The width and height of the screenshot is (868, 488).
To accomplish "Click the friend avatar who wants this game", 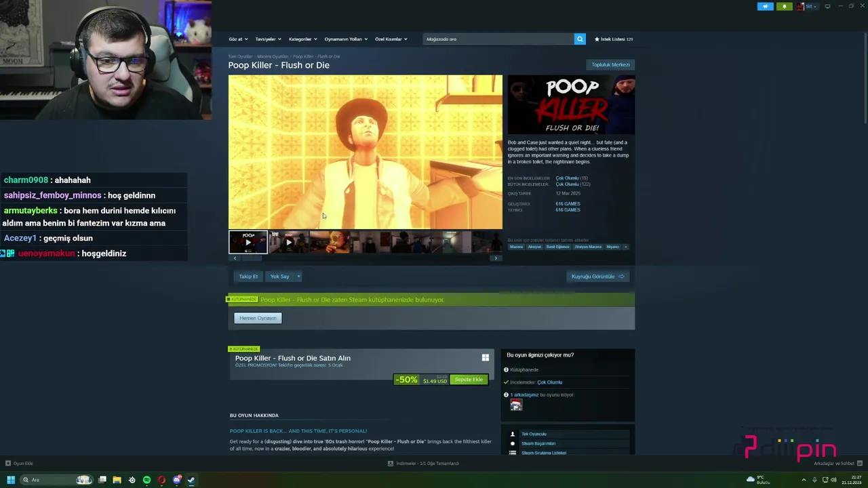I will click(x=516, y=405).
